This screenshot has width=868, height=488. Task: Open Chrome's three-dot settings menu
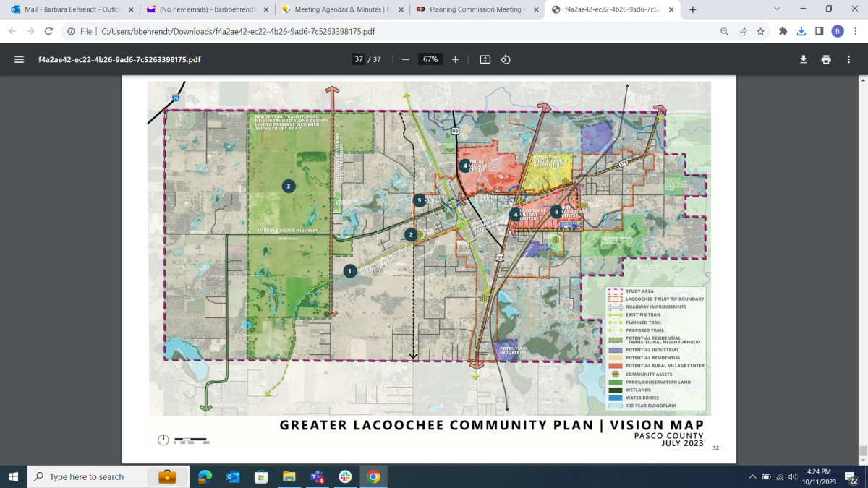coord(856,32)
